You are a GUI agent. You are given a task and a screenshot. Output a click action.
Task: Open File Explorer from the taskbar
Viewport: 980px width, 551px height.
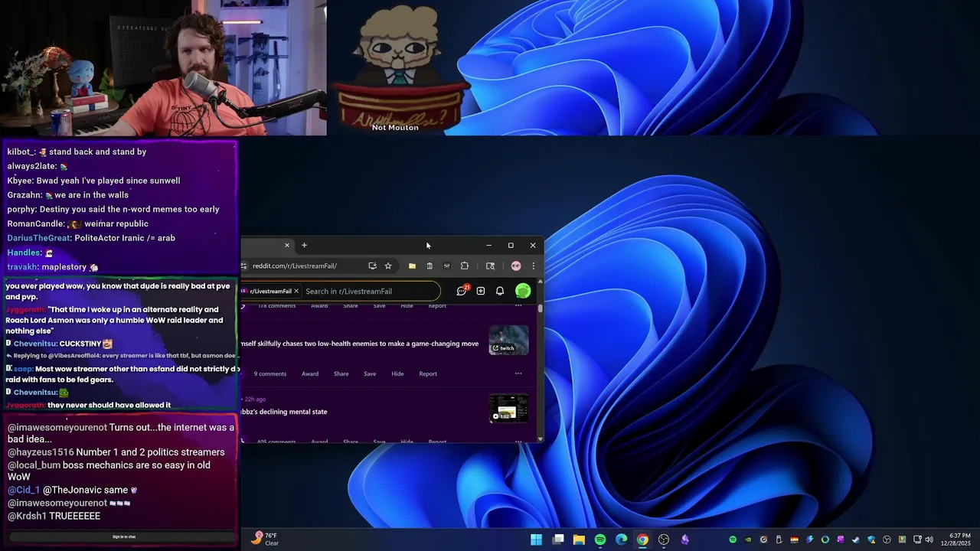[579, 540]
